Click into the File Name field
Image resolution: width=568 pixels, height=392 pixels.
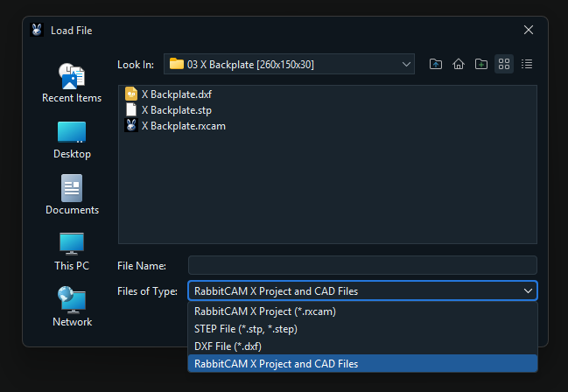coord(362,265)
